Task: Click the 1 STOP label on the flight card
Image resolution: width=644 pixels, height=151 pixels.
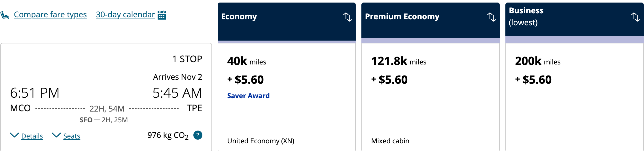Action: tap(187, 59)
